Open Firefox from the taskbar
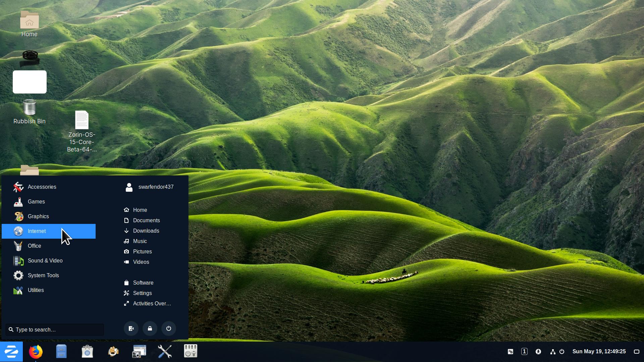The width and height of the screenshot is (644, 362). click(x=36, y=352)
